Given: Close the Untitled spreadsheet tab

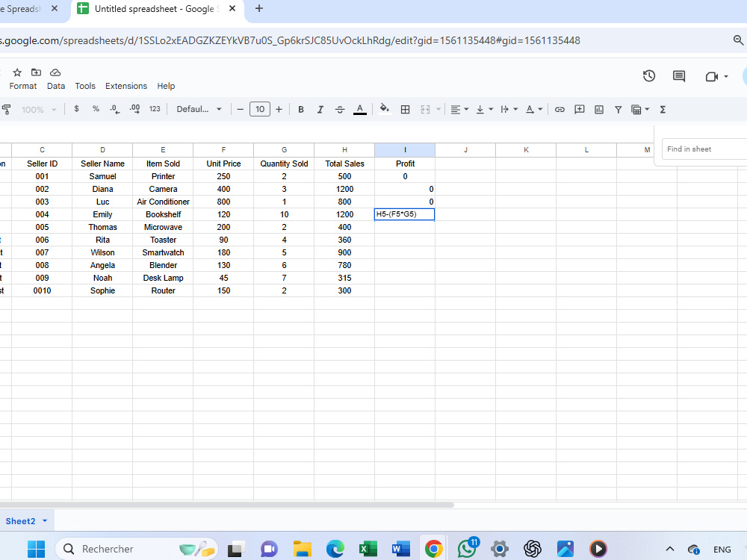Looking at the screenshot, I should 232,8.
